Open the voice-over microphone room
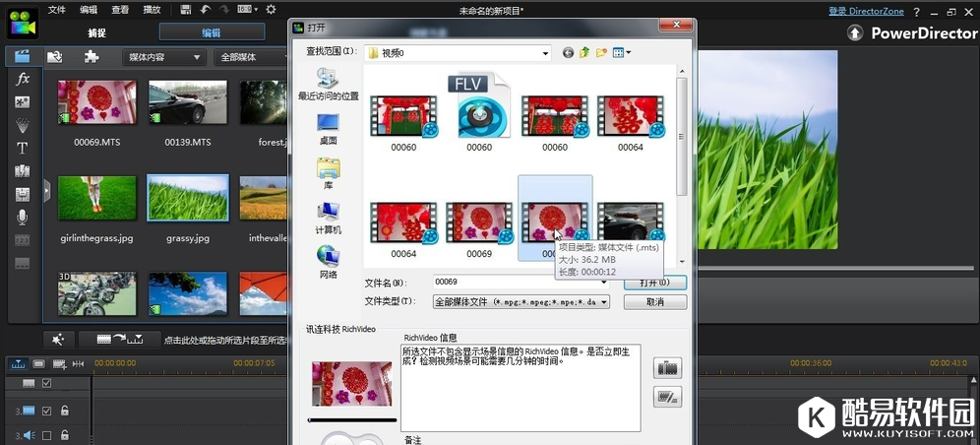The image size is (980, 445). [22, 217]
